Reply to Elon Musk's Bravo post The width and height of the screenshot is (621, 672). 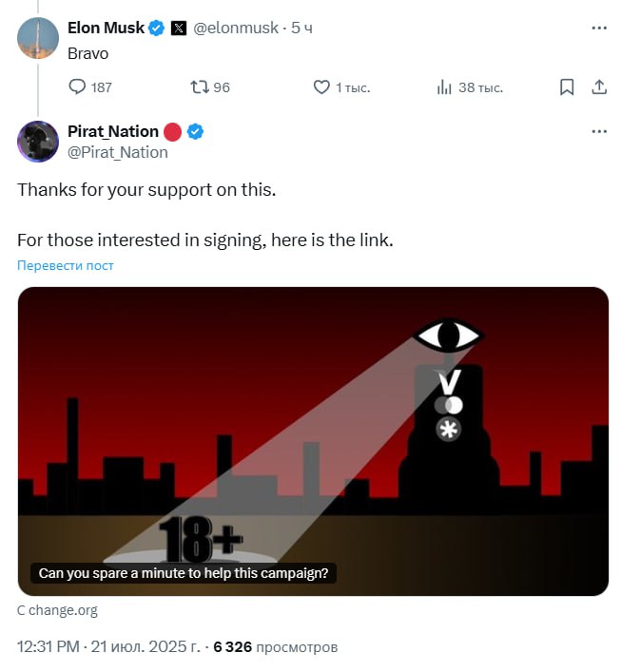[x=78, y=87]
